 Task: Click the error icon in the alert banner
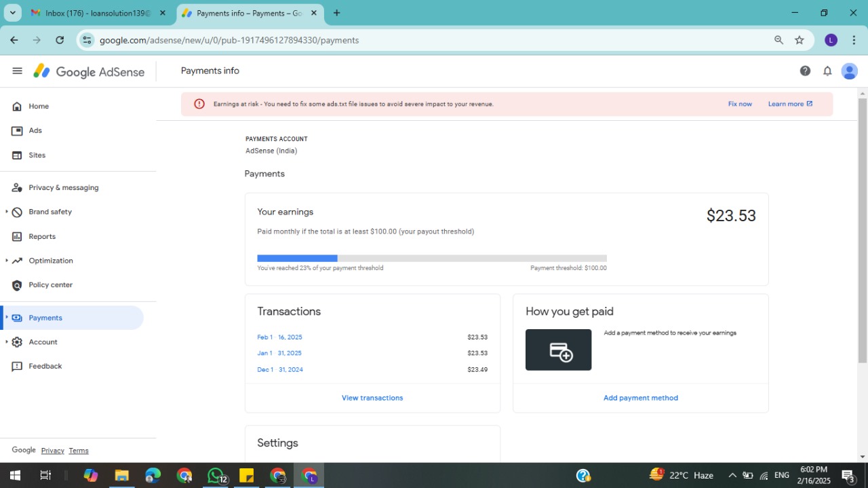199,104
